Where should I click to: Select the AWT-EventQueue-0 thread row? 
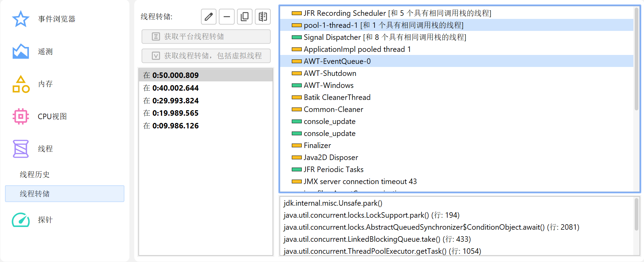(x=457, y=61)
